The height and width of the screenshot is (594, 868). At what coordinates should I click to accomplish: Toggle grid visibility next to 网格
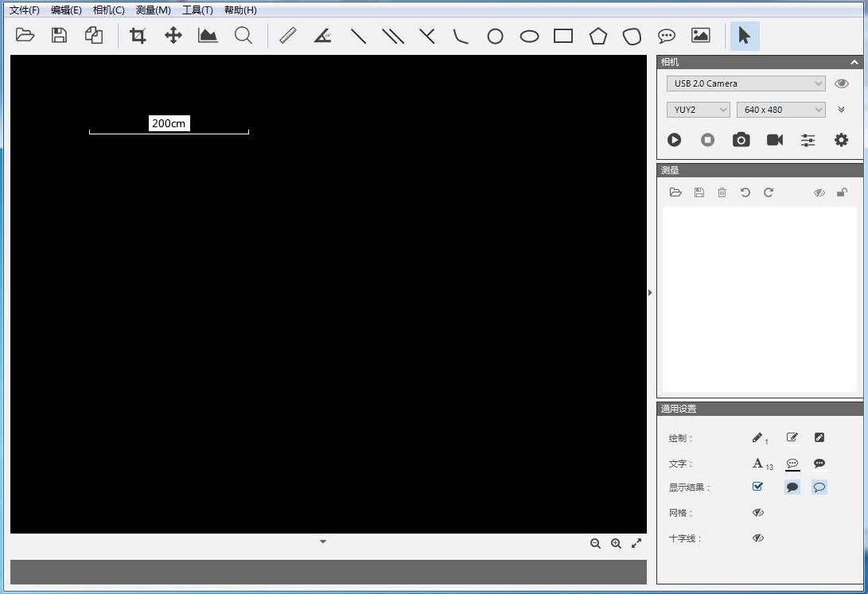(x=757, y=513)
